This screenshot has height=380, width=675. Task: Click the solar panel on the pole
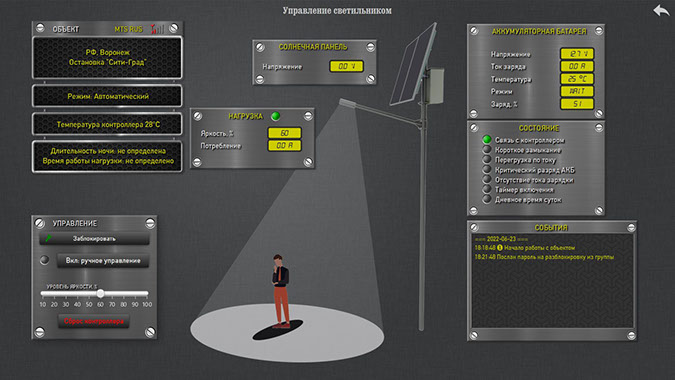(412, 65)
